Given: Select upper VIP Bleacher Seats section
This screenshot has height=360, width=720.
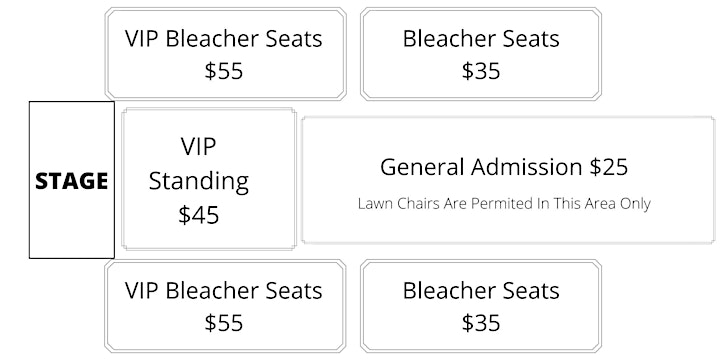Looking at the screenshot, I should [x=225, y=54].
